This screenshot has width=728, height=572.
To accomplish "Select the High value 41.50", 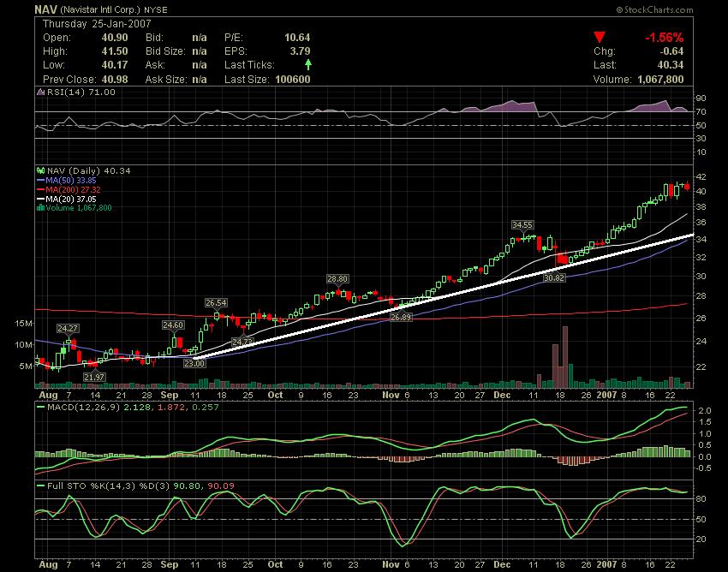I will (115, 51).
